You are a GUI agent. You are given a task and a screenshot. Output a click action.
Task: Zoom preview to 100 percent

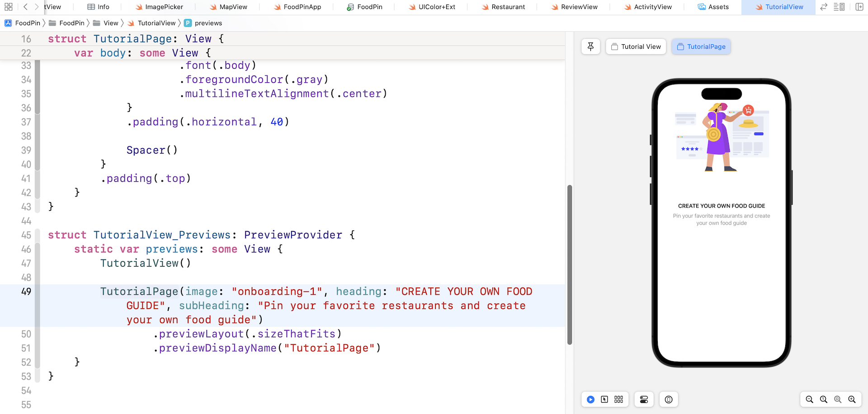click(x=824, y=399)
